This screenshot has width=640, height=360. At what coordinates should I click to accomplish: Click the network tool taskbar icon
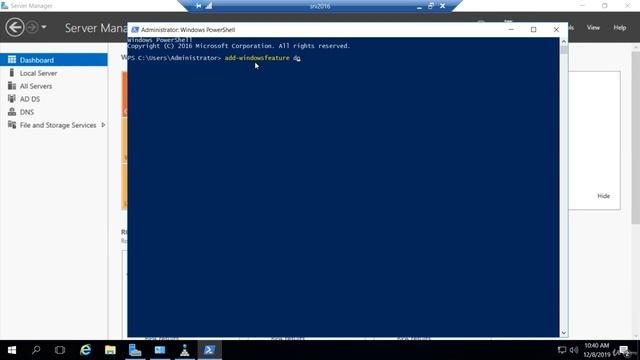[x=184, y=350]
